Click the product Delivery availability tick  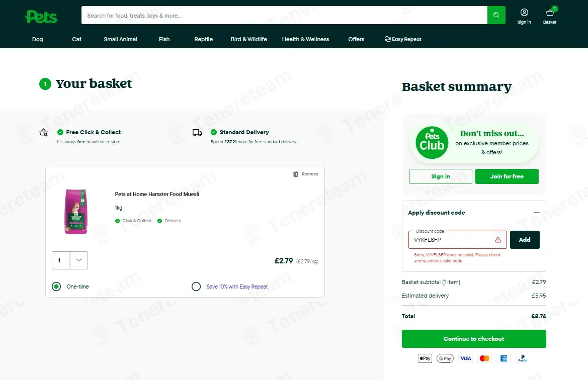coord(159,221)
